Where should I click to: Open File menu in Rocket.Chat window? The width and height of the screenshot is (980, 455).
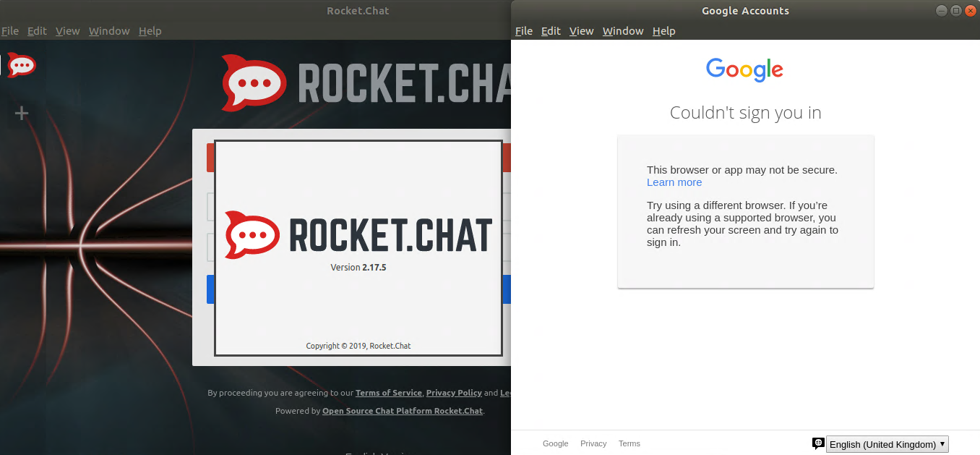(x=10, y=31)
